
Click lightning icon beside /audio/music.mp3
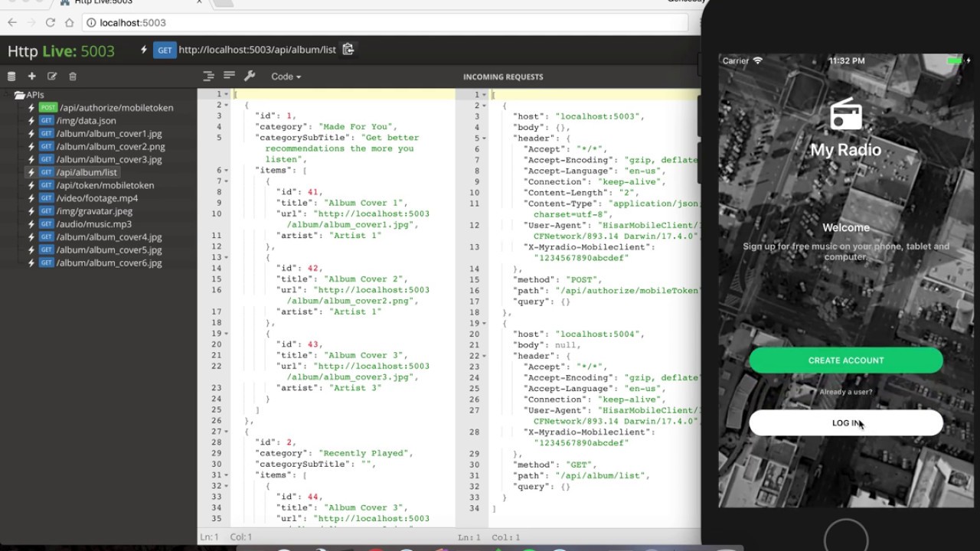pos(31,224)
